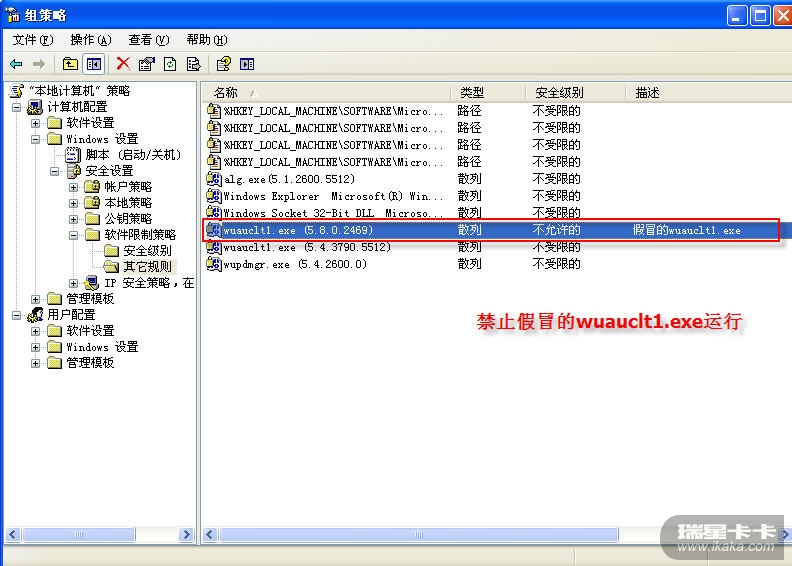Click the list pane horizontal scrollbar thumb
Screen dimensions: 792x566
pos(419,534)
